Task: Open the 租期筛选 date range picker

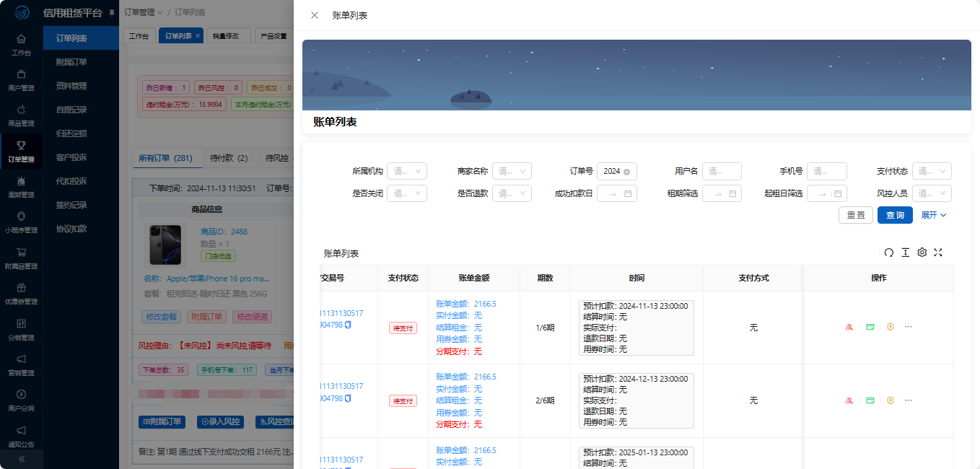Action: pos(722,193)
